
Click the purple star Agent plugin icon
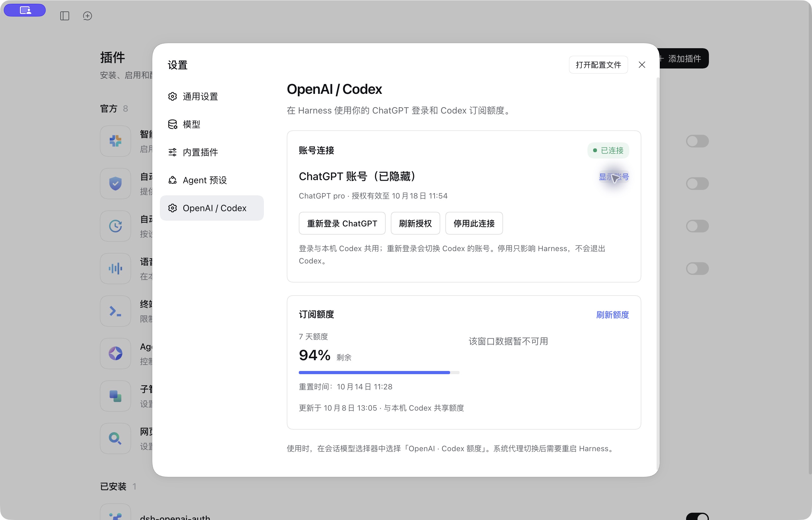[x=115, y=354]
